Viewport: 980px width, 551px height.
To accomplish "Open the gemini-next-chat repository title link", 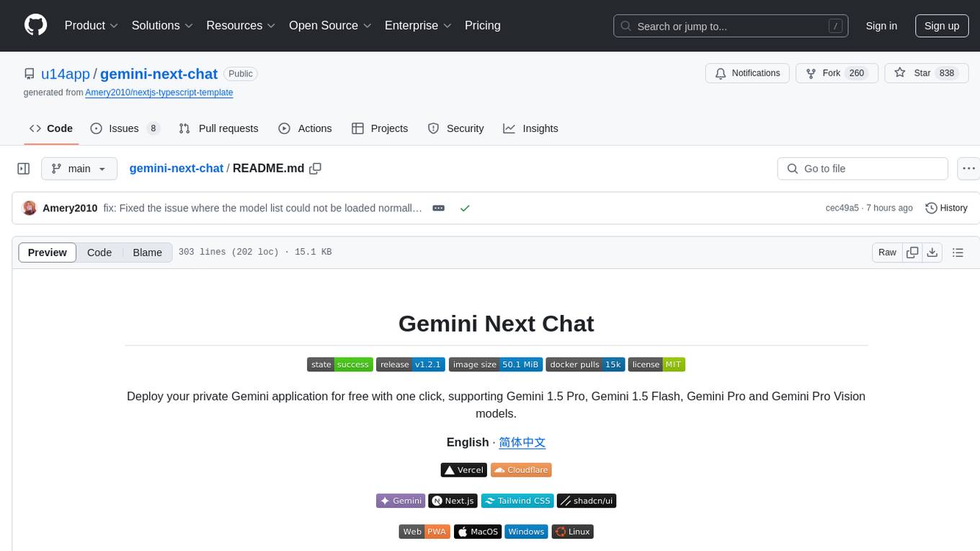I will pos(159,74).
